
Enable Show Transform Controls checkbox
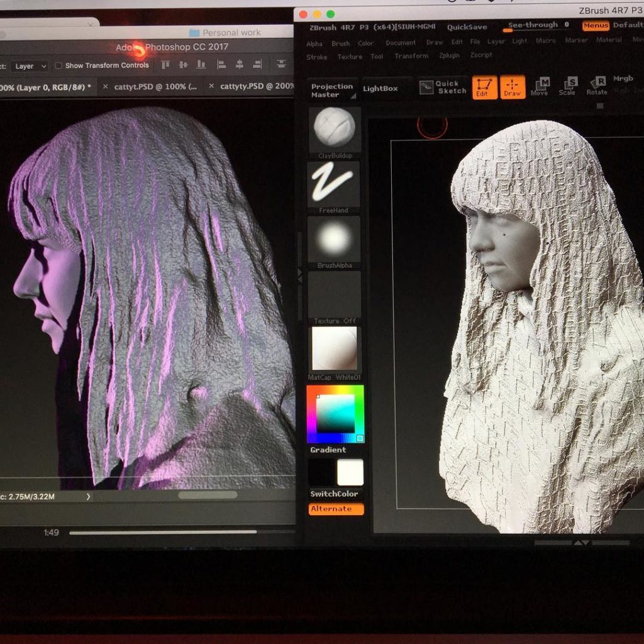click(x=59, y=65)
